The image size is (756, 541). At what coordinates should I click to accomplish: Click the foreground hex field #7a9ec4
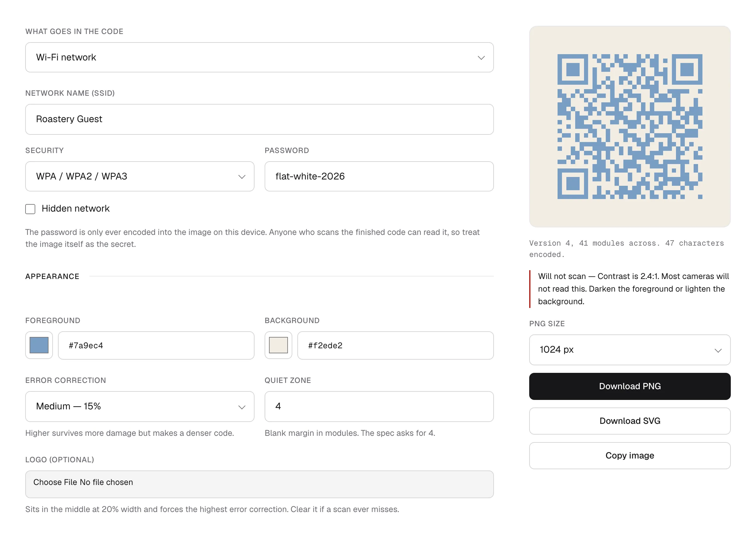156,345
